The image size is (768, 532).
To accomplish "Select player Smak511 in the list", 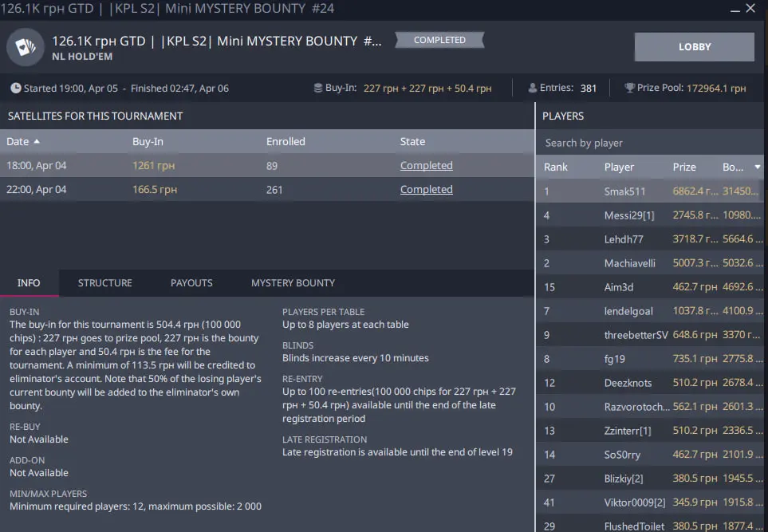I will (624, 191).
